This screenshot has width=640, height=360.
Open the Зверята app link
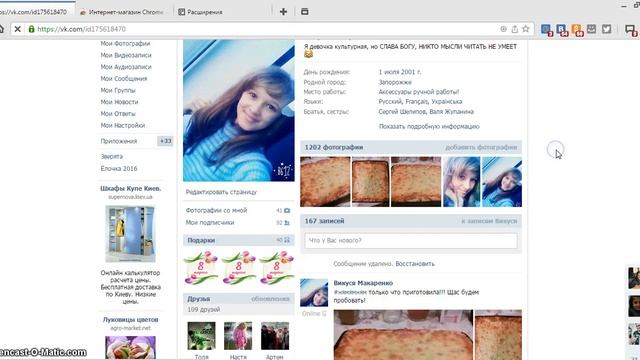point(111,156)
